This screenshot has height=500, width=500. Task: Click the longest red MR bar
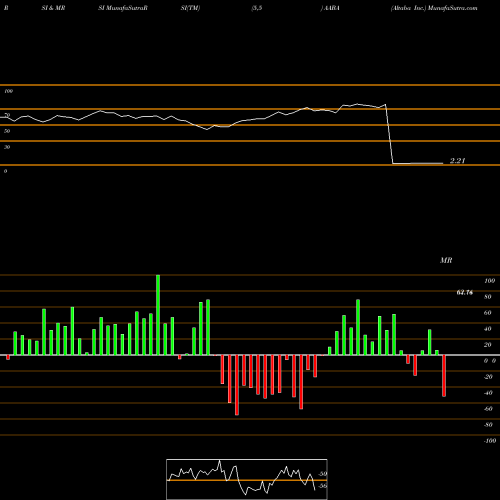(237, 385)
